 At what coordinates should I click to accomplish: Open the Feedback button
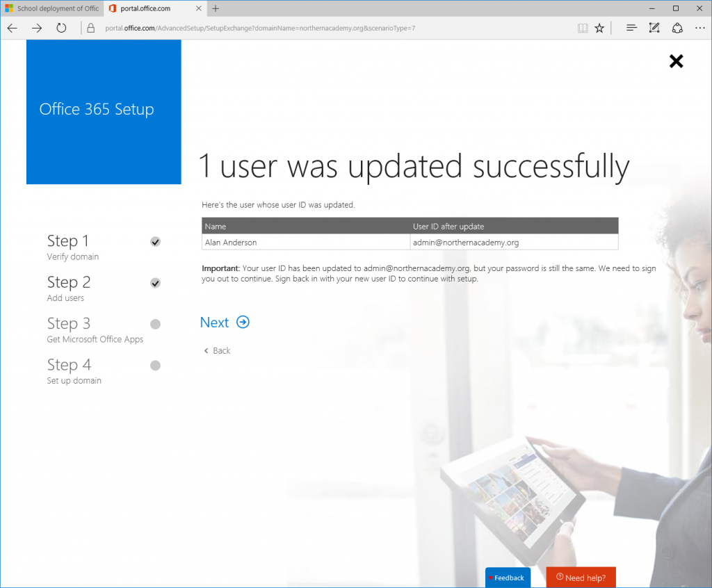[508, 578]
